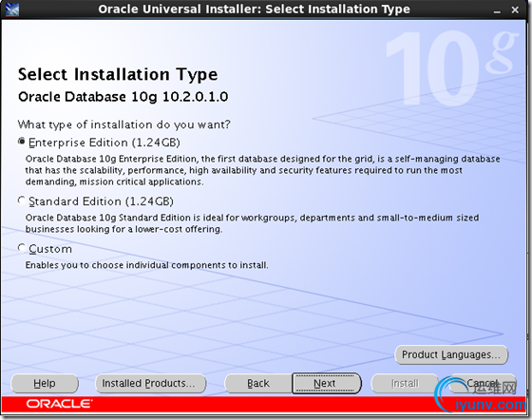532x420 pixels.
Task: Click the 'Standard Edition (1.24GB)' label
Action: [x=101, y=201]
